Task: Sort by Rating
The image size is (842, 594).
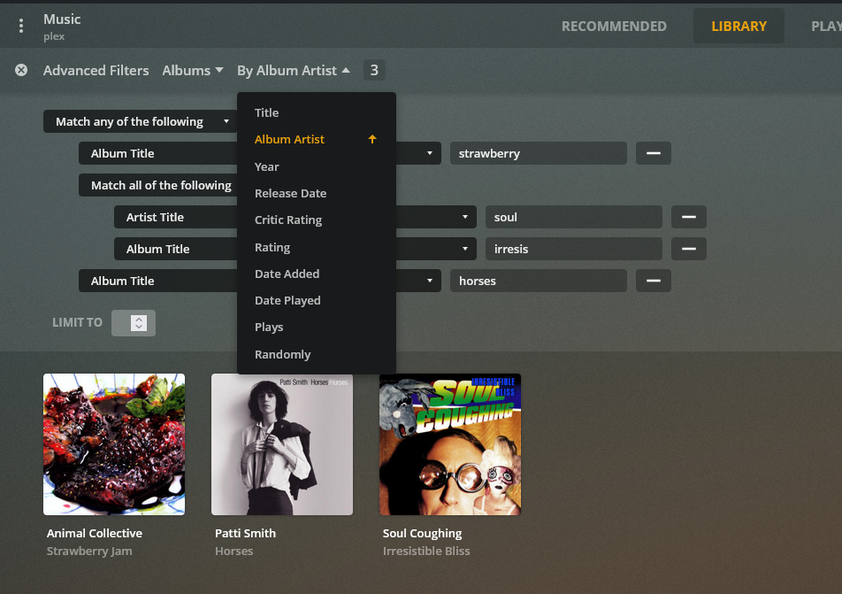Action: pyautogui.click(x=316, y=247)
